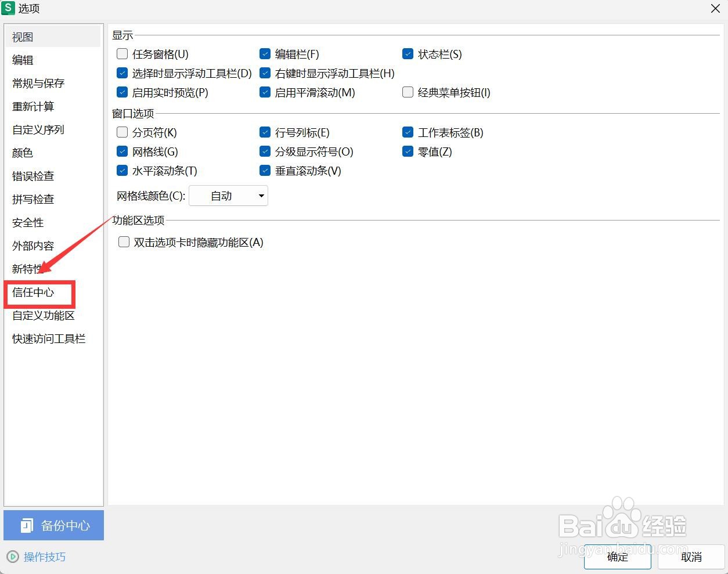The image size is (728, 574).
Task: Enable 双击选项卡时隐藏功能区(A)
Action: click(124, 242)
